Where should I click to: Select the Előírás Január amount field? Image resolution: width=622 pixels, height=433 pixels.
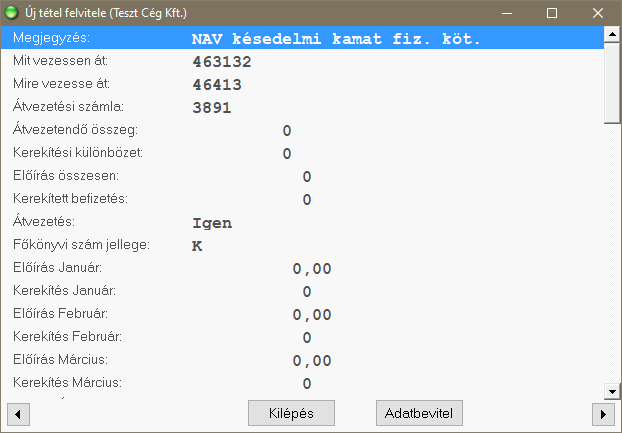point(311,269)
